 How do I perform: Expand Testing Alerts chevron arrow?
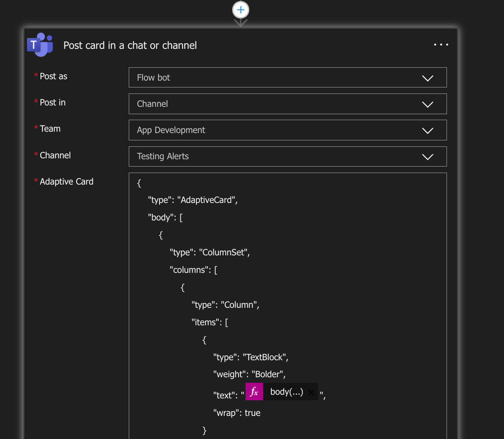click(x=427, y=157)
